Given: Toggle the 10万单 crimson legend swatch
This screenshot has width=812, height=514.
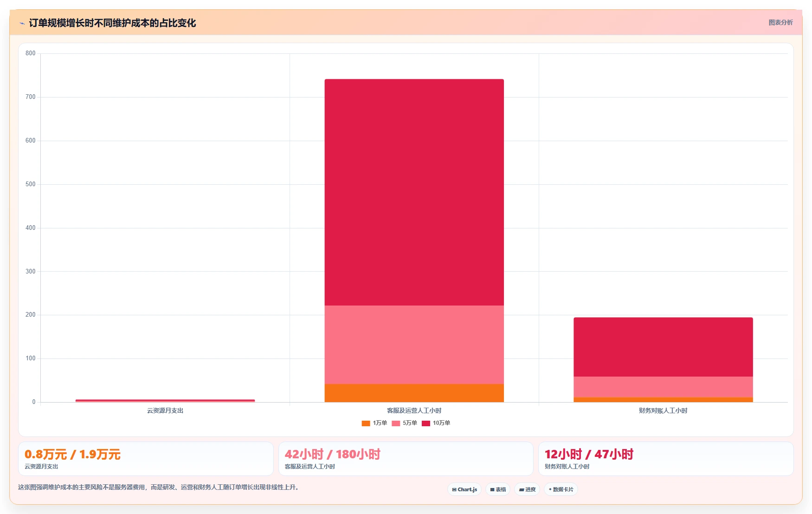Looking at the screenshot, I should (x=426, y=423).
